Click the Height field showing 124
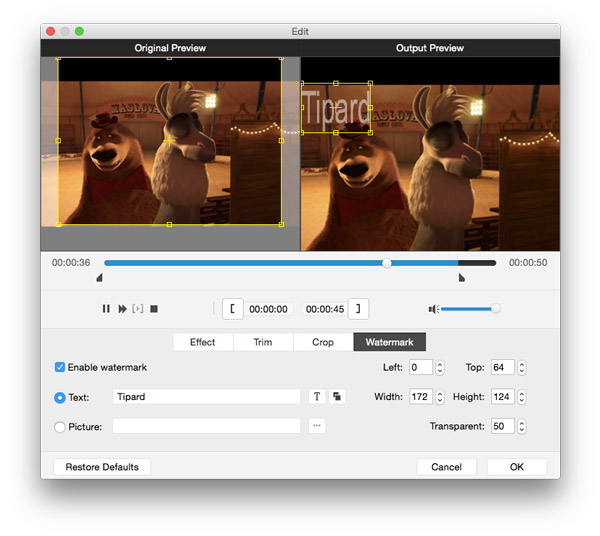The width and height of the screenshot is (600, 536). point(503,397)
